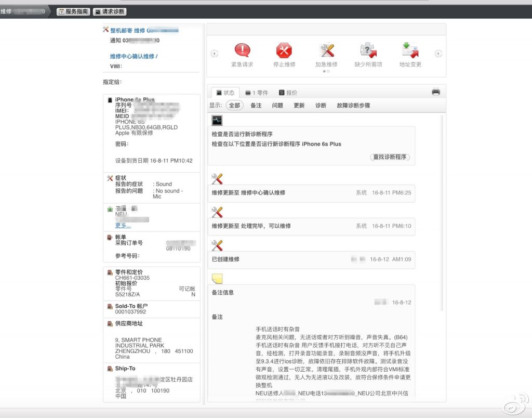Viewport: 532px width, 418px height.
Task: Click the printer icon above the status list
Action: click(436, 91)
